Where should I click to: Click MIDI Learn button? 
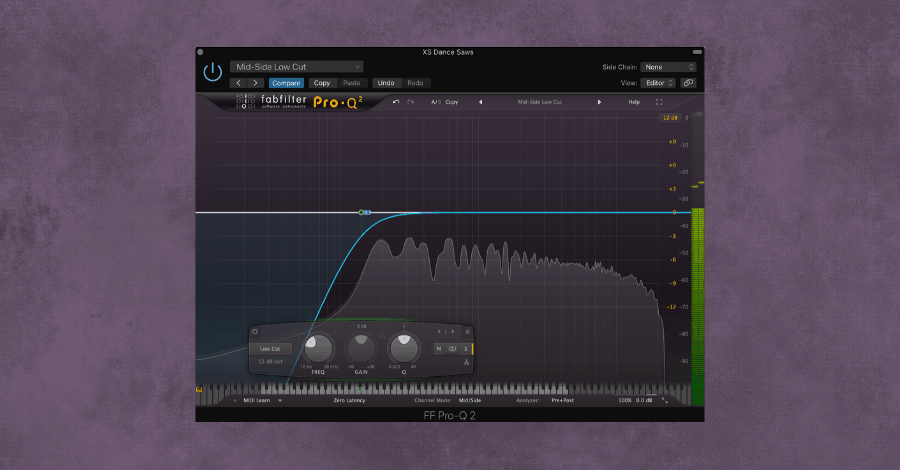pos(257,401)
